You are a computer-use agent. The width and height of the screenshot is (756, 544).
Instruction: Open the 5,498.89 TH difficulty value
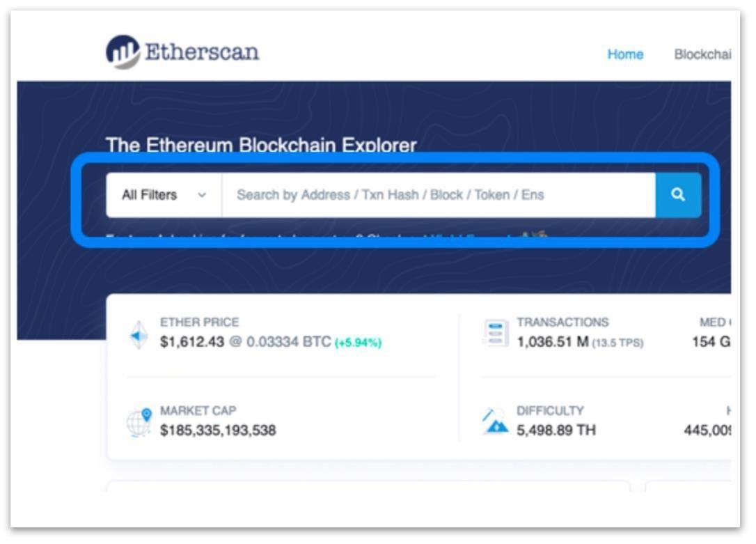click(x=556, y=430)
